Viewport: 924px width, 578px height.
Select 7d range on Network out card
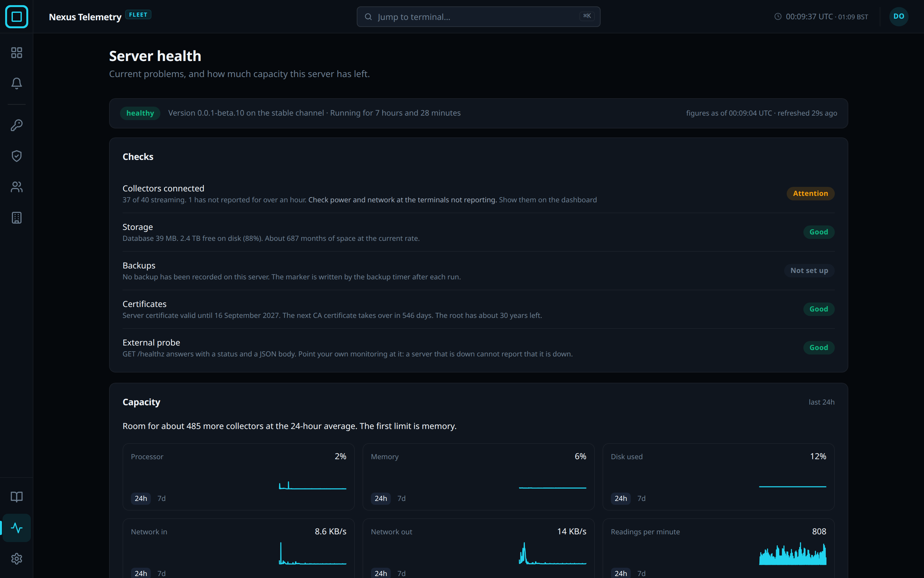[x=401, y=574]
